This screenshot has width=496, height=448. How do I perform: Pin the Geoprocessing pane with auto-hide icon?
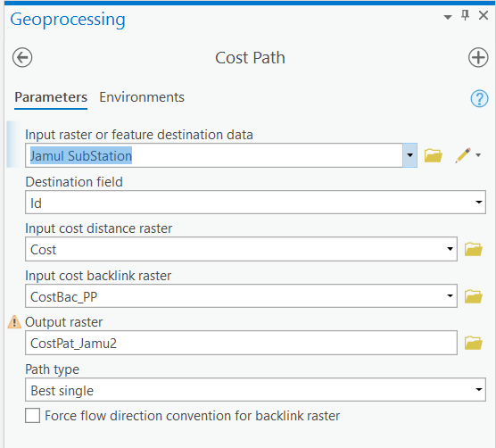click(465, 15)
